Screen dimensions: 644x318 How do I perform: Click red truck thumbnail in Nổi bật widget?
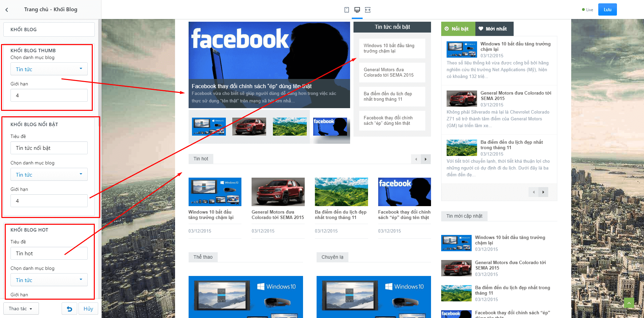click(x=462, y=99)
